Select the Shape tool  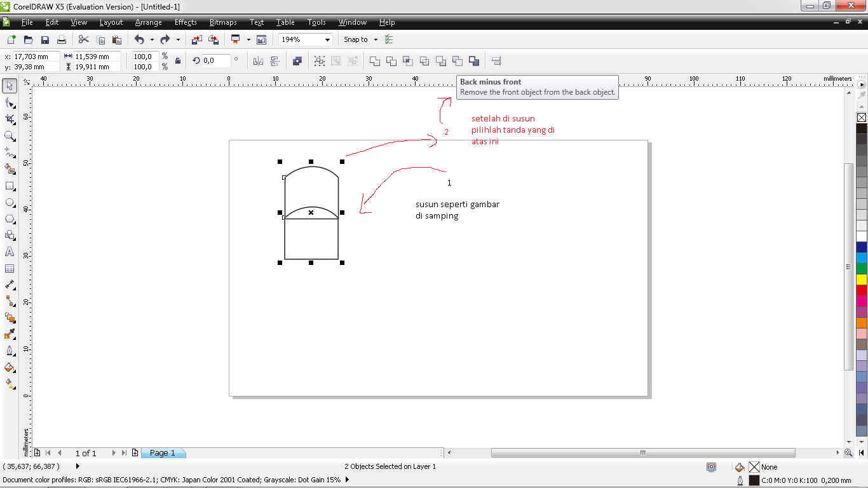pos(10,102)
